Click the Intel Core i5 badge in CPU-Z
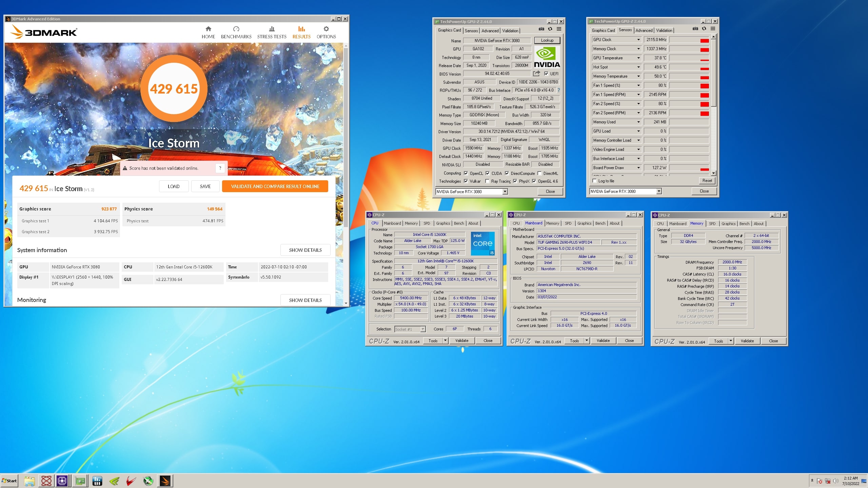Image resolution: width=868 pixels, height=488 pixels. click(482, 244)
